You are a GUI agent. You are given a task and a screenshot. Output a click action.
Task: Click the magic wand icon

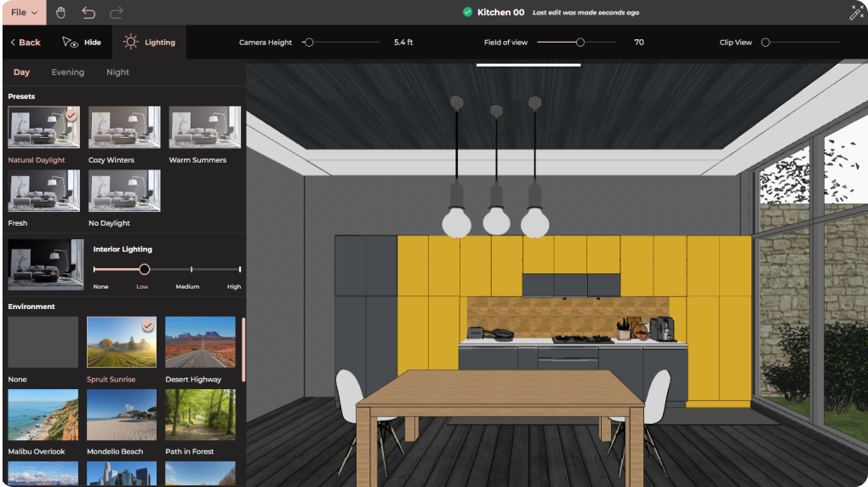click(857, 13)
